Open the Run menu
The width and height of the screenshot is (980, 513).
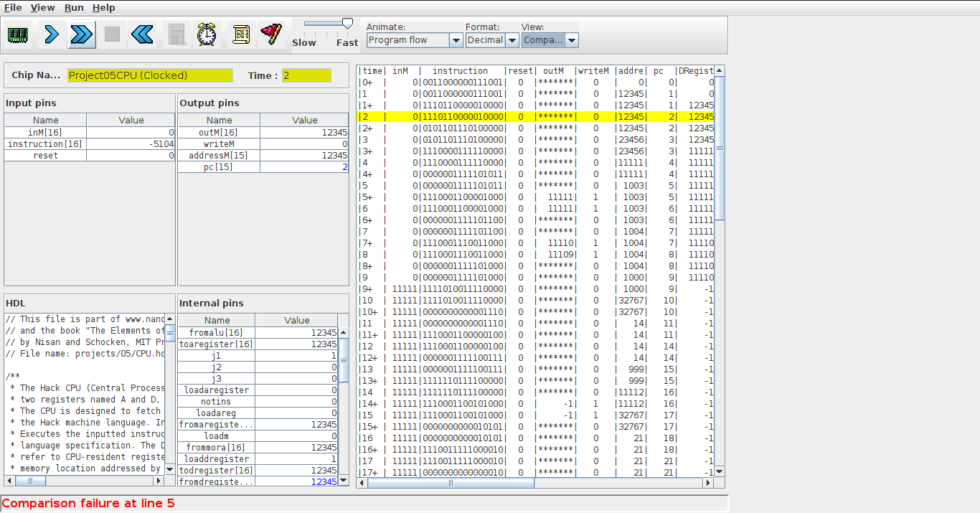click(74, 7)
